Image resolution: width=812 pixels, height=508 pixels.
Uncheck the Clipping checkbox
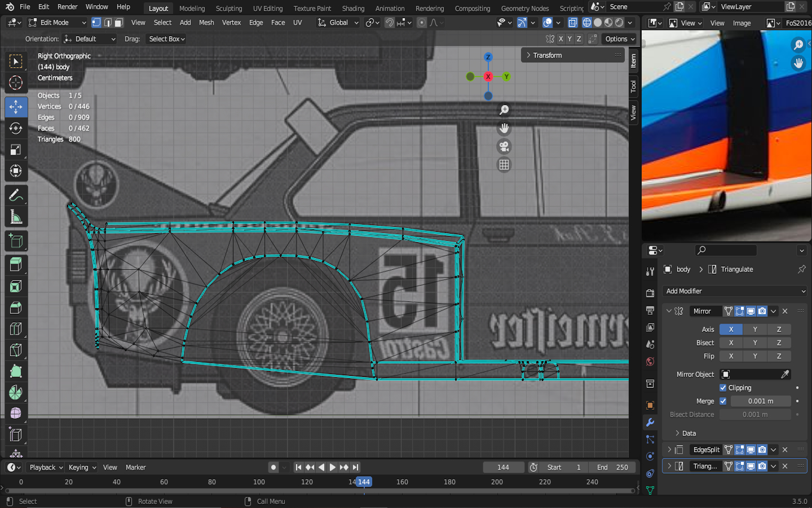point(723,388)
